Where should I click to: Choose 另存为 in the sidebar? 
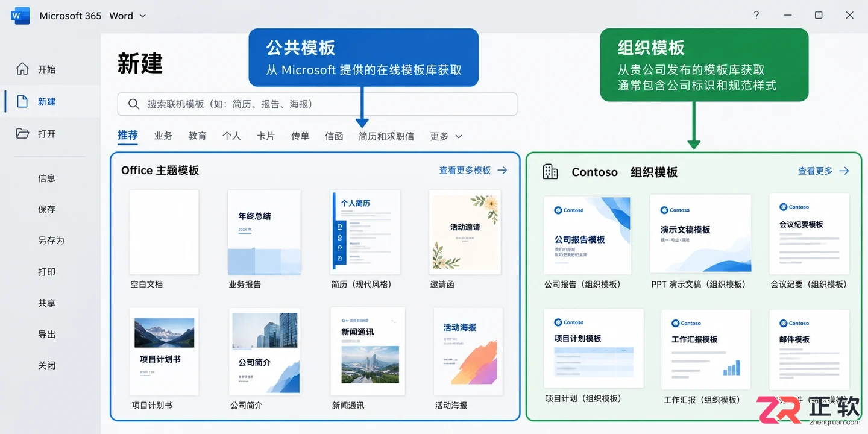point(51,241)
